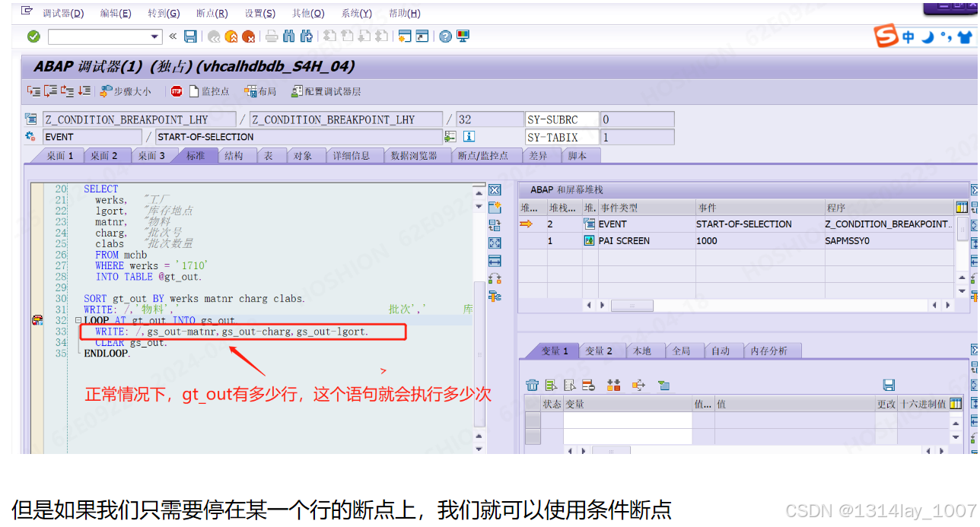Click the maximize tool icon beside source editor
The height and width of the screenshot is (527, 980).
tap(495, 243)
